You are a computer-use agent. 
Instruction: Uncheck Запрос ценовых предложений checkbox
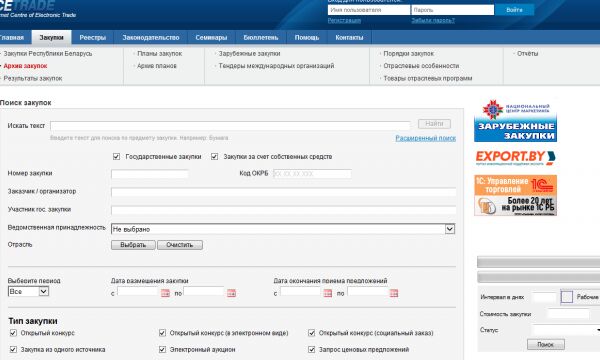[x=311, y=349]
